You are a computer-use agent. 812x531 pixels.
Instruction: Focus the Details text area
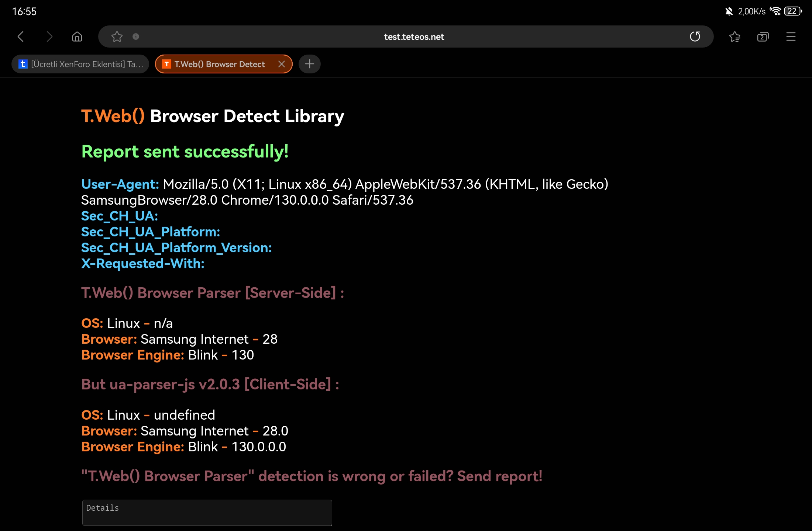coord(207,513)
